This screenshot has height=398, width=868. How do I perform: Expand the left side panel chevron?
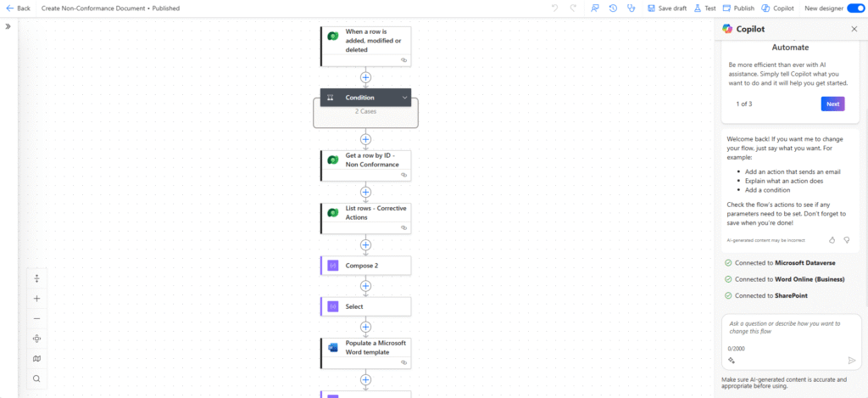click(8, 26)
